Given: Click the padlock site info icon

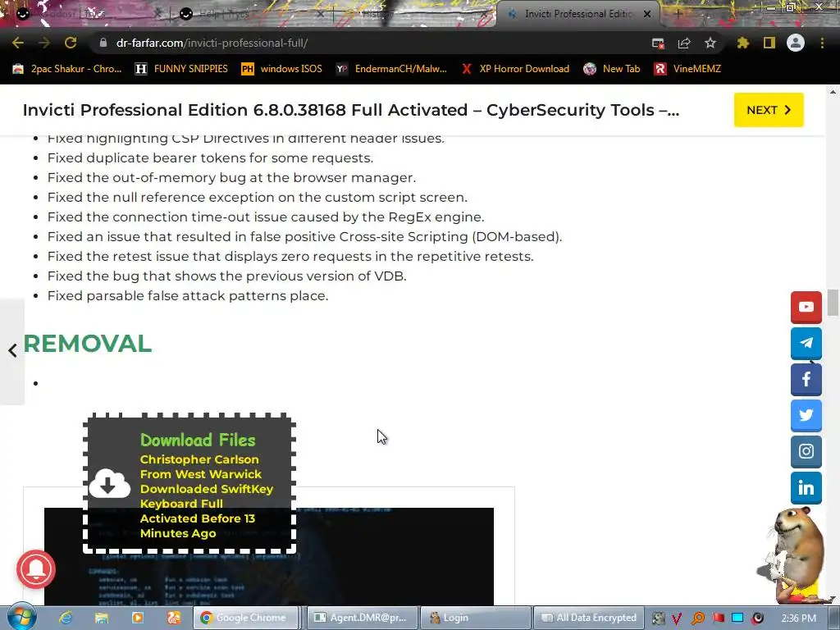Looking at the screenshot, I should [x=103, y=43].
